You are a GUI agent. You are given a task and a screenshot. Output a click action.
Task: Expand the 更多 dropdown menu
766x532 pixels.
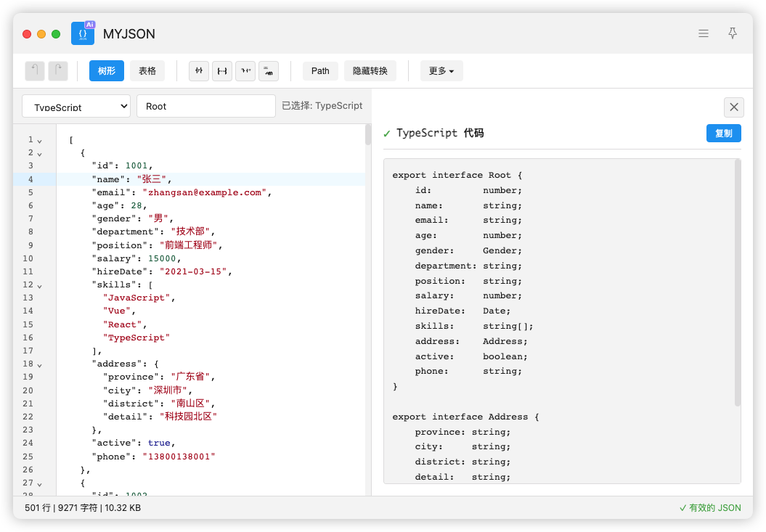(x=441, y=70)
